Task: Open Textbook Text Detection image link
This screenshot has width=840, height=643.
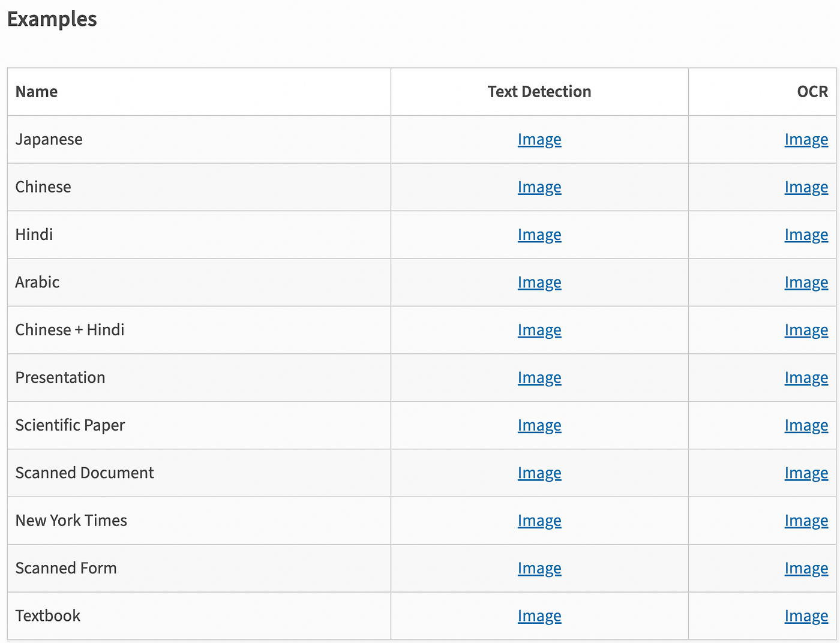Action: [x=539, y=617]
